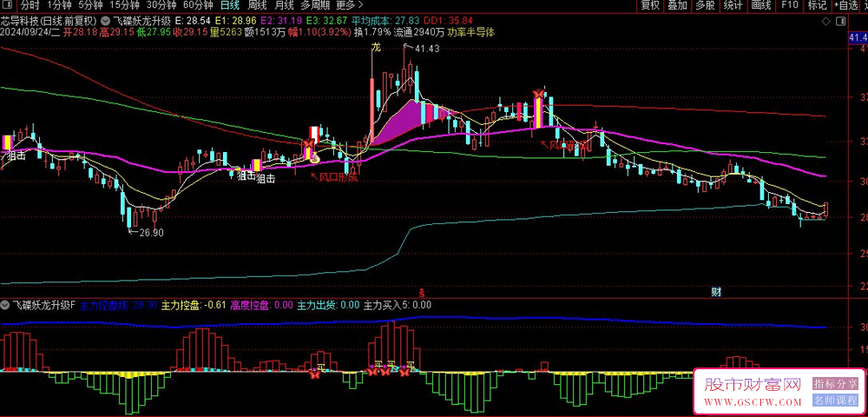Expand the 飞碟妖龙升级F sub-indicator dropdown
868x417 pixels.
(x=5, y=305)
